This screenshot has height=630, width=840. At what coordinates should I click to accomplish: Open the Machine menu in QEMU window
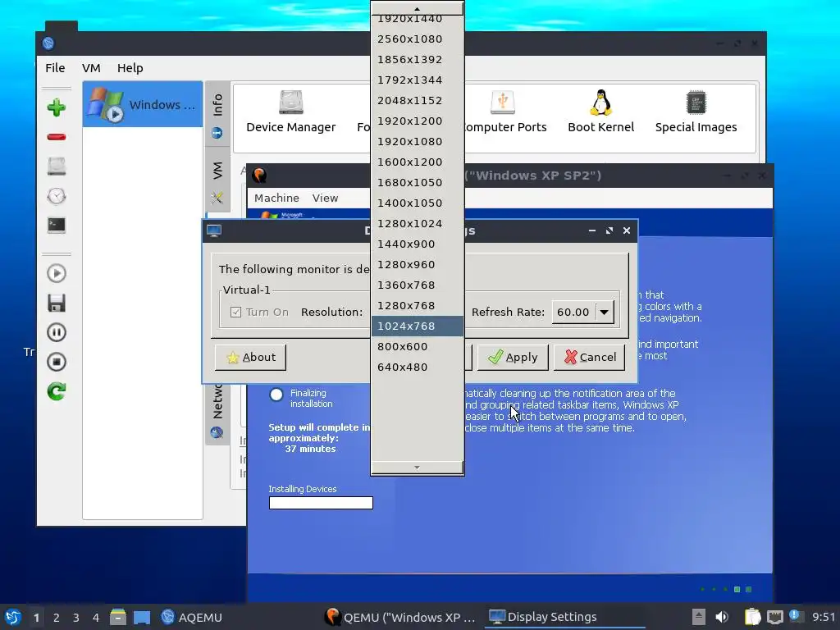click(x=276, y=198)
